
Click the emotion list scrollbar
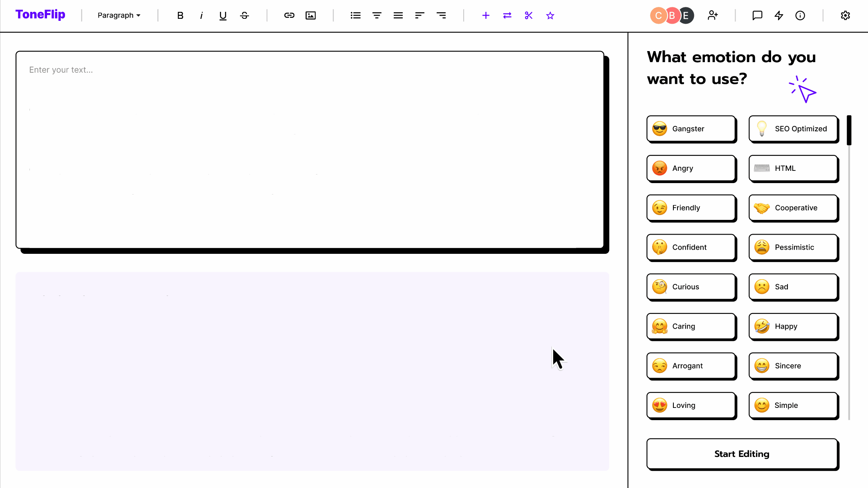point(849,131)
